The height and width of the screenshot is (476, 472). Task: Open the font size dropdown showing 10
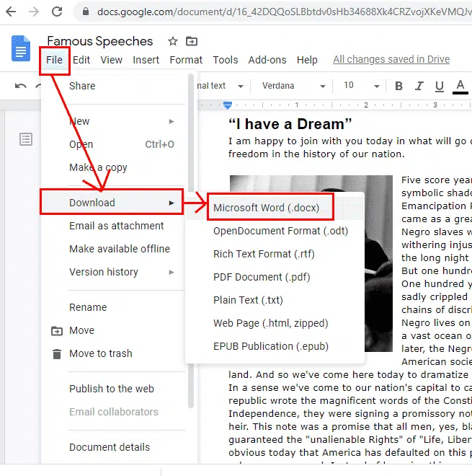357,86
